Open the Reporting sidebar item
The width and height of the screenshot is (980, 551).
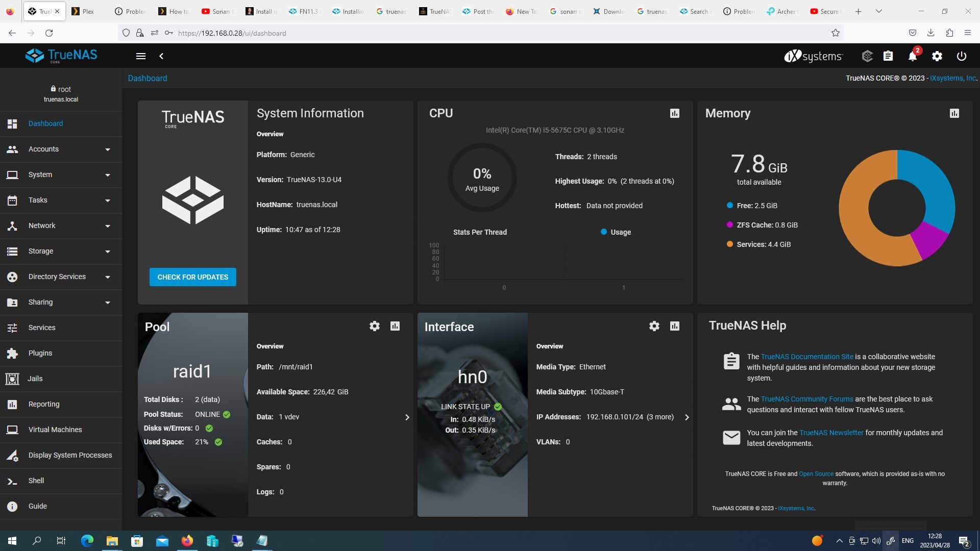pos(61,404)
